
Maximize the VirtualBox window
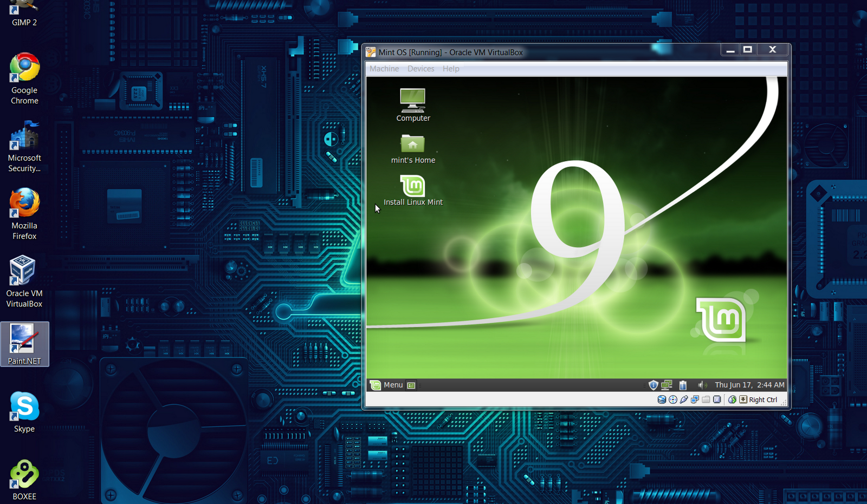click(748, 50)
